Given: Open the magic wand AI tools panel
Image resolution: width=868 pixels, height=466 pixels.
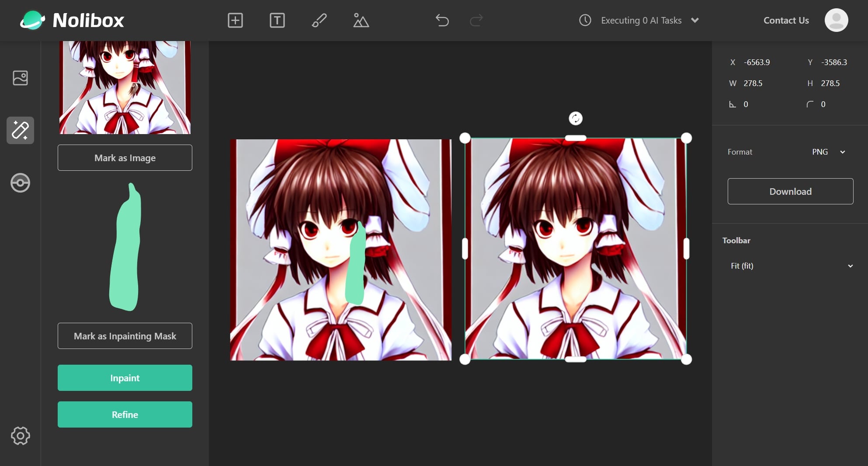Looking at the screenshot, I should (20, 130).
